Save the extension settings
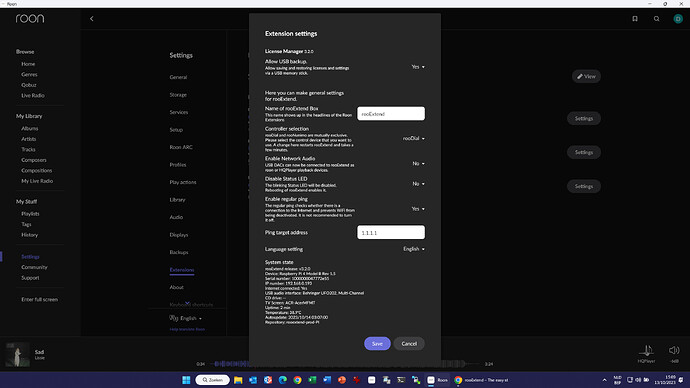The width and height of the screenshot is (690, 388). (x=377, y=344)
